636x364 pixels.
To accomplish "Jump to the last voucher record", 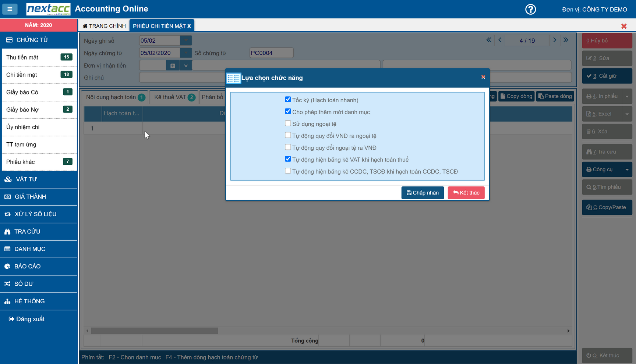I will click(566, 40).
